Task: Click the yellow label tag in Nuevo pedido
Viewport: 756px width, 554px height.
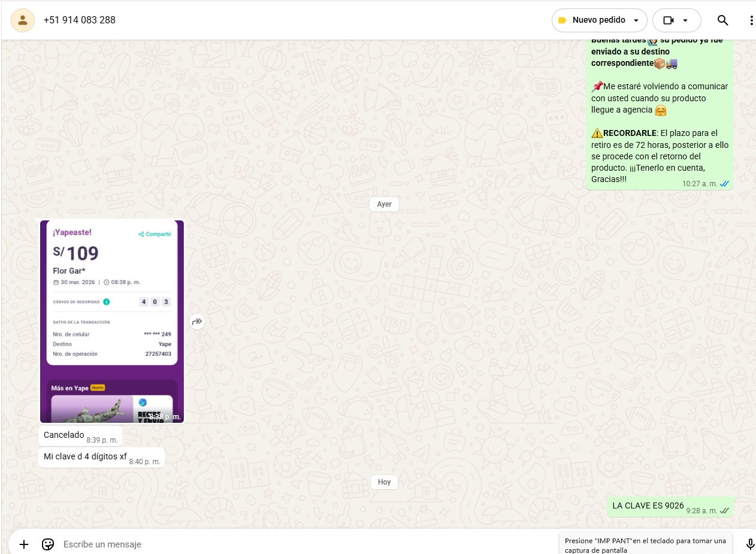Action: [562, 20]
